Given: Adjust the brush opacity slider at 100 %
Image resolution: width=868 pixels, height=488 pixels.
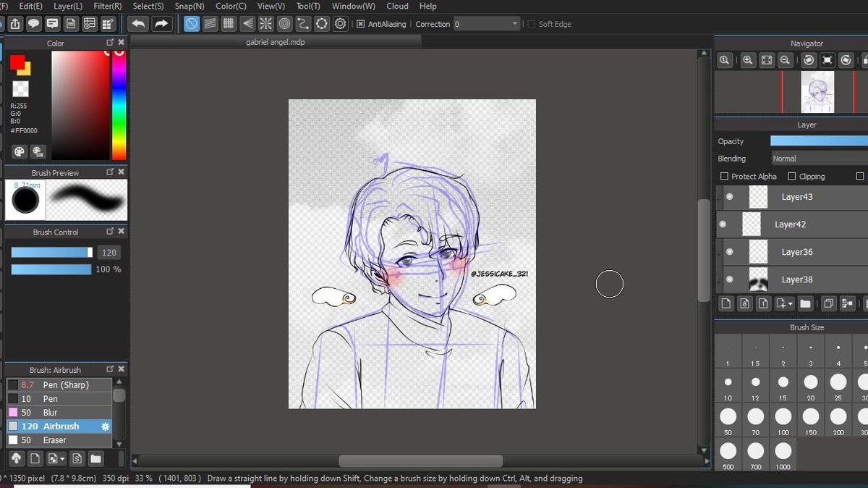Looking at the screenshot, I should [x=51, y=269].
